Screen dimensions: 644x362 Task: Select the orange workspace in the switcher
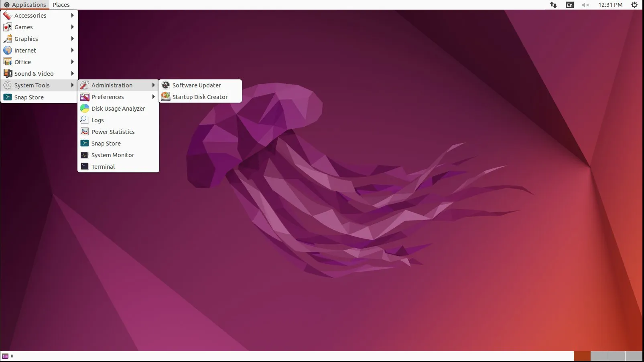click(x=582, y=356)
